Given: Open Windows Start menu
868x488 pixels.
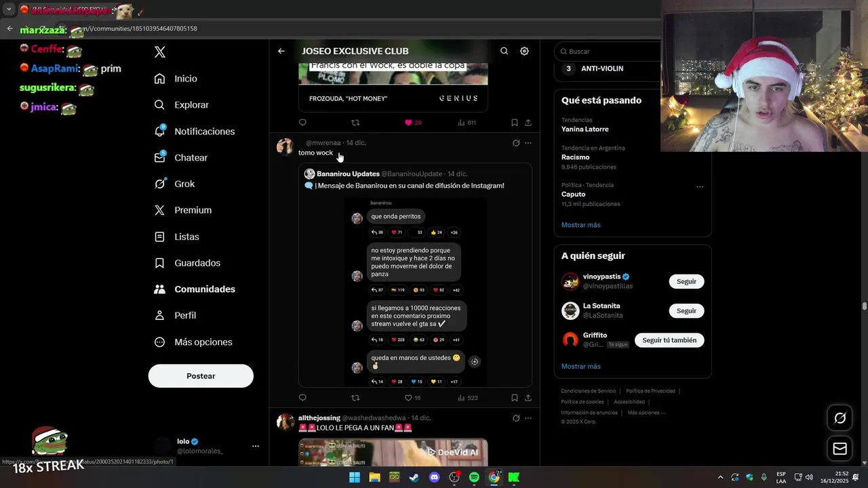Looking at the screenshot, I should point(355,477).
